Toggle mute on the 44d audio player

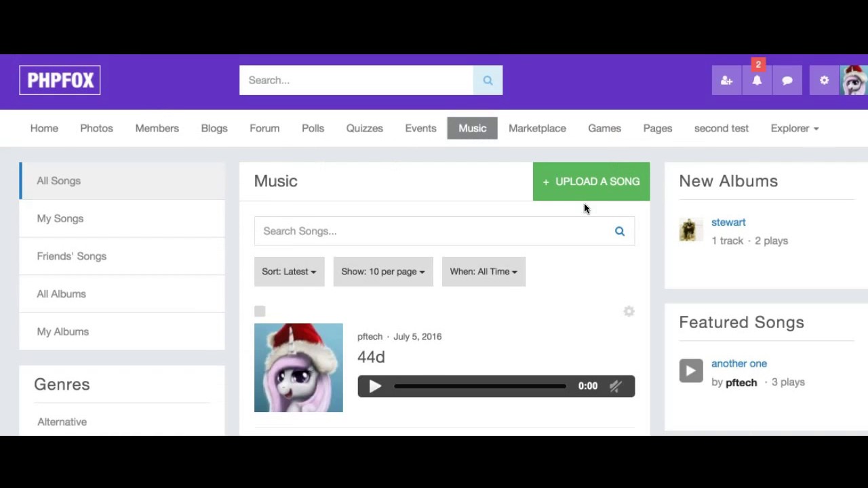coord(615,386)
